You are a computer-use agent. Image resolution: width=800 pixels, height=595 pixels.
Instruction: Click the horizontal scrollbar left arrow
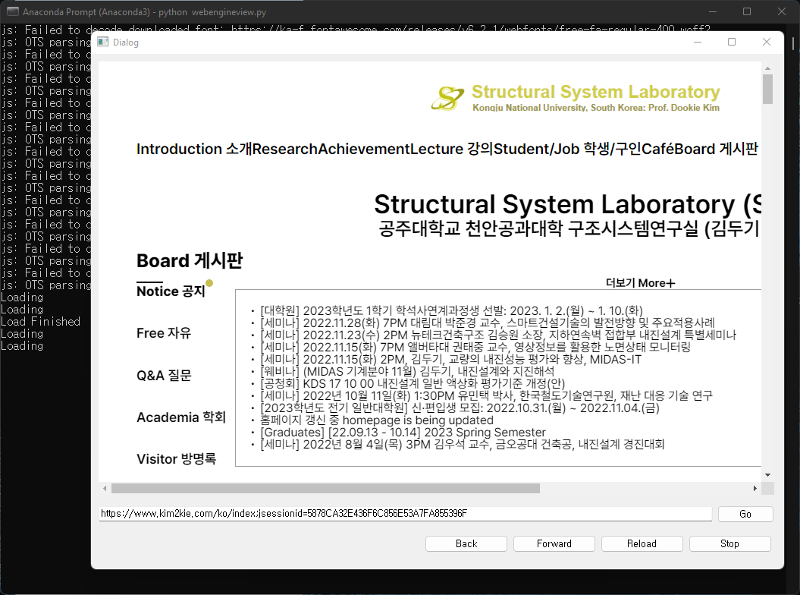coord(105,489)
